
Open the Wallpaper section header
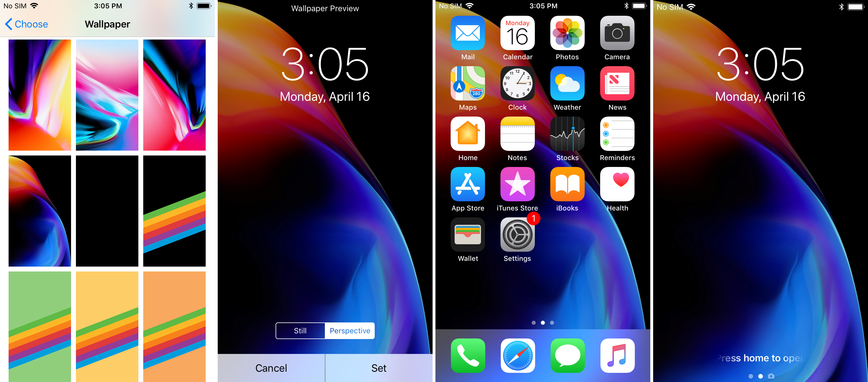108,23
